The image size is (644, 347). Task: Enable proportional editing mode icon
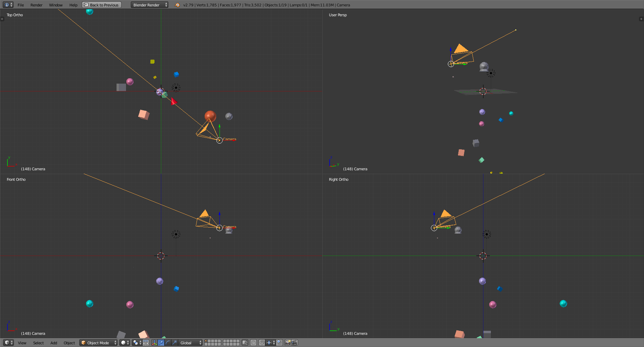point(253,343)
